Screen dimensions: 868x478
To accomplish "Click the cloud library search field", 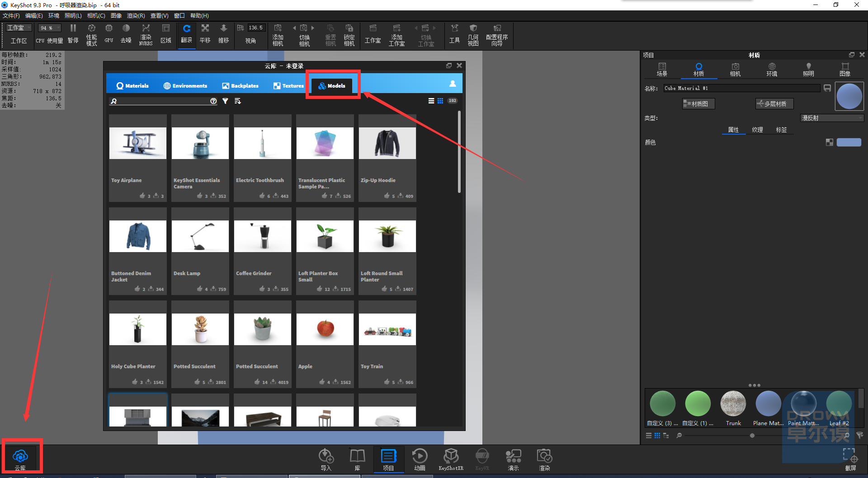I will point(164,101).
